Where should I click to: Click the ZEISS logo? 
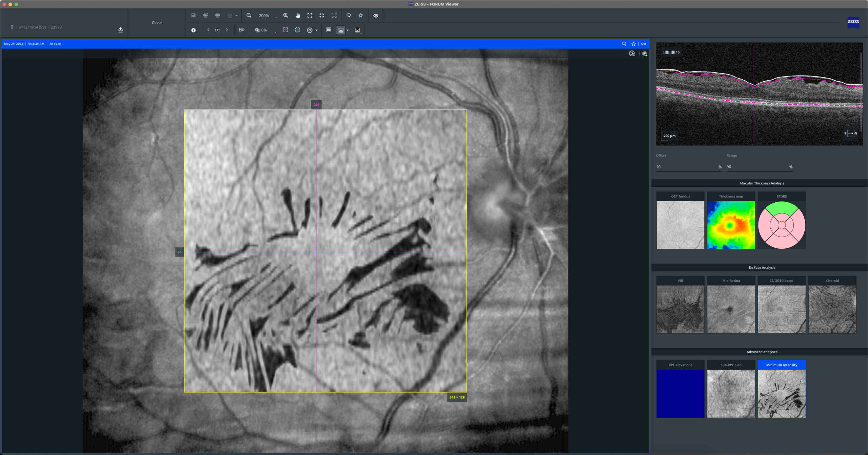[x=853, y=22]
